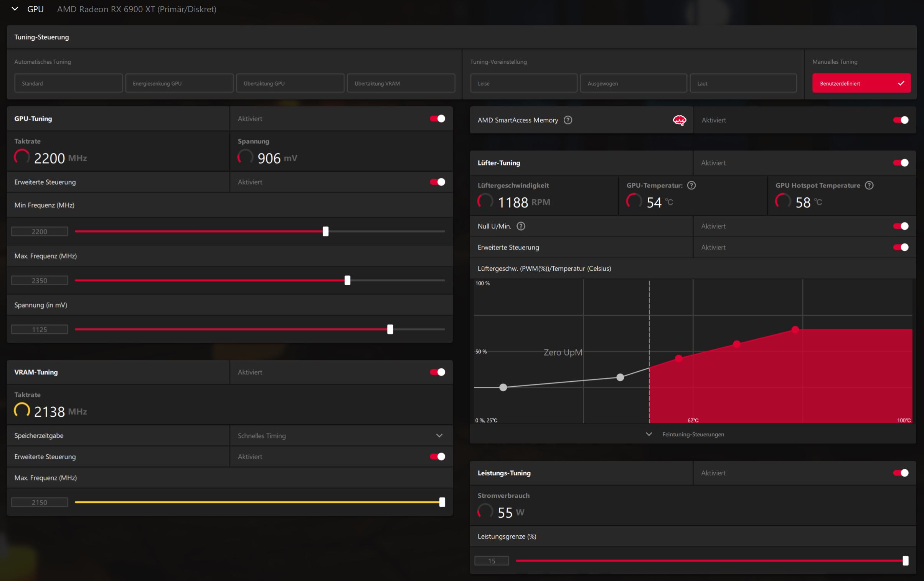Click the Null U/Min. help icon
The height and width of the screenshot is (581, 924).
(x=521, y=226)
